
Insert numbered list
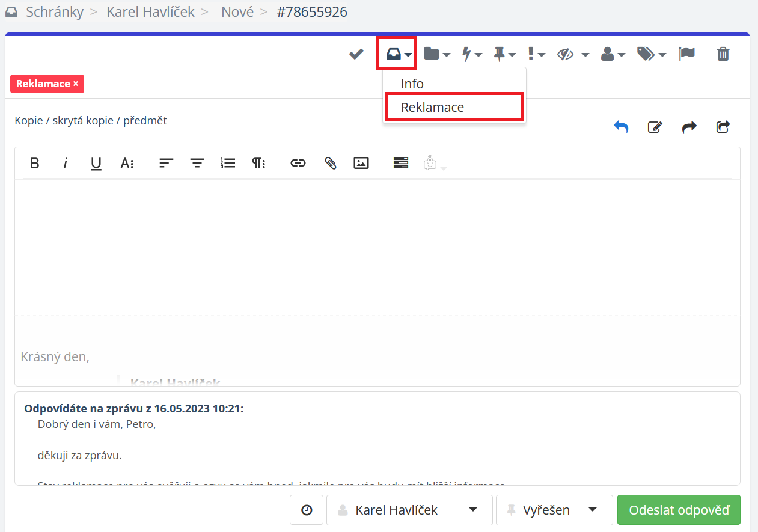(228, 163)
